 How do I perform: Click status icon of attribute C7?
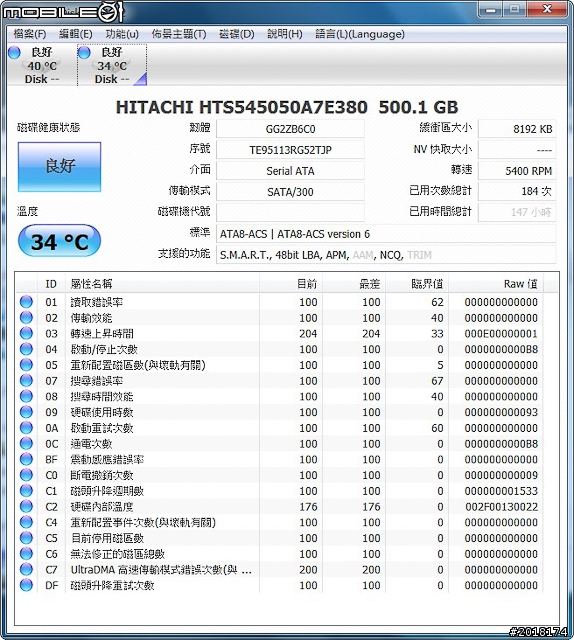tap(26, 569)
